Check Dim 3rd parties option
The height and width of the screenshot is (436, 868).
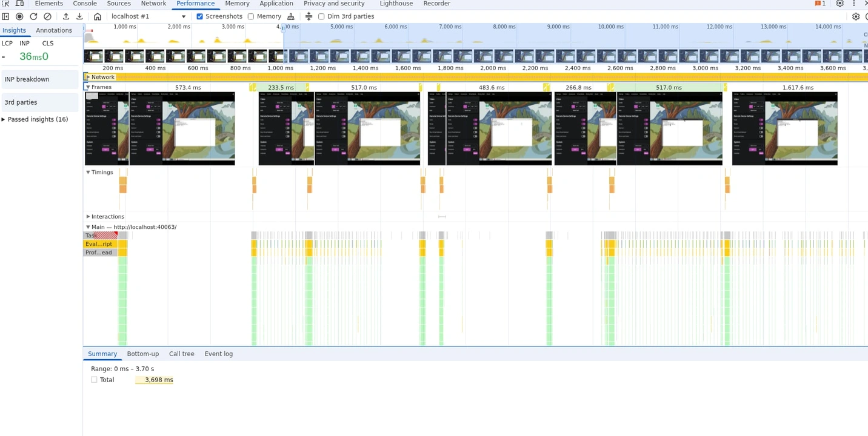tap(321, 16)
